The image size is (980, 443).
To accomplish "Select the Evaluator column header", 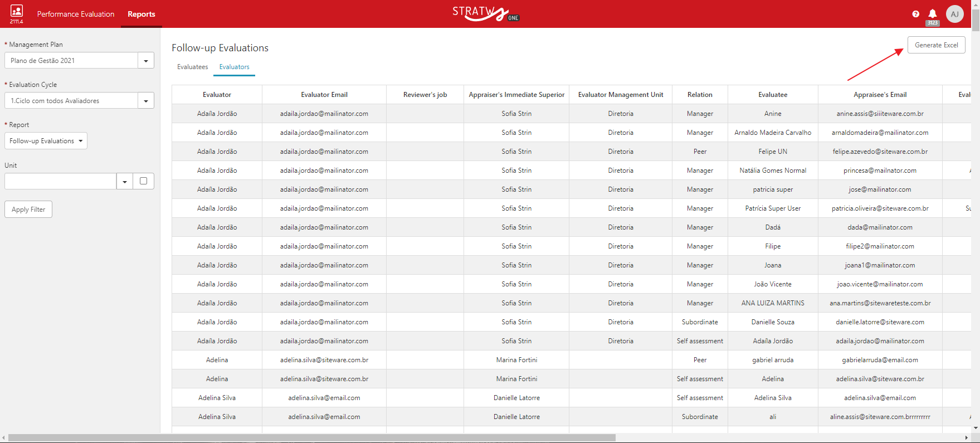I will [x=217, y=95].
